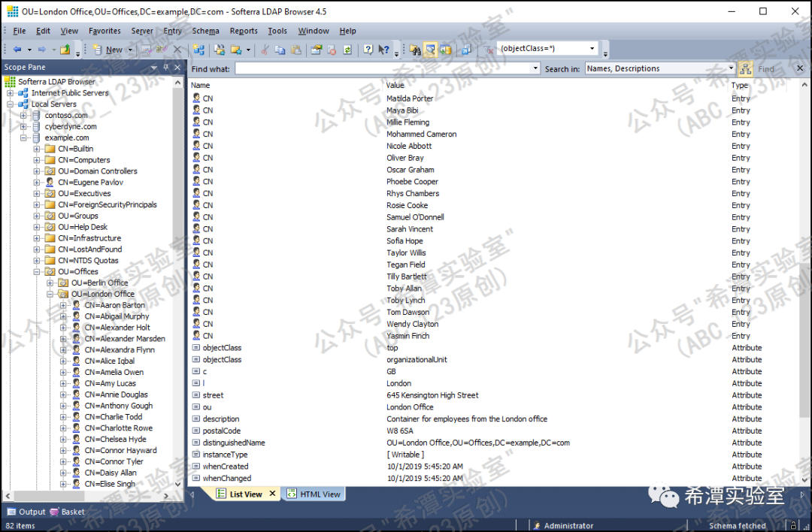Select CN=Eugene Pavlov tree entry
Image resolution: width=812 pixels, height=532 pixels.
91,182
